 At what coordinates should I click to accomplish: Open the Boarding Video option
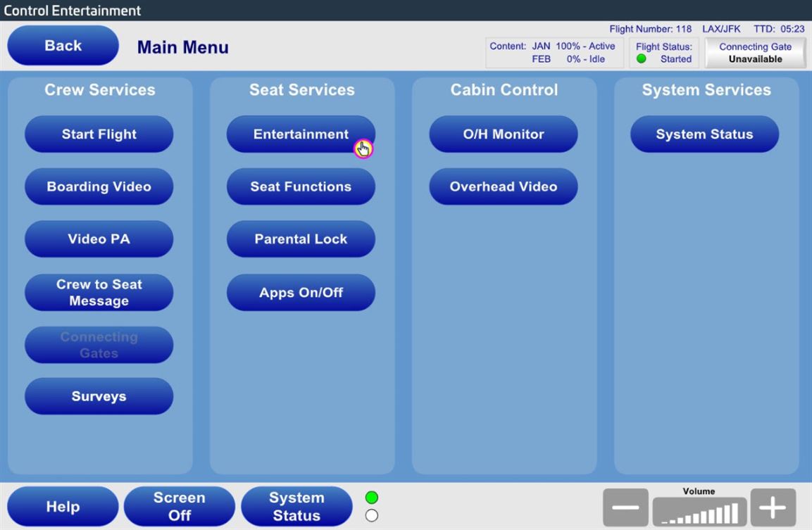click(99, 187)
